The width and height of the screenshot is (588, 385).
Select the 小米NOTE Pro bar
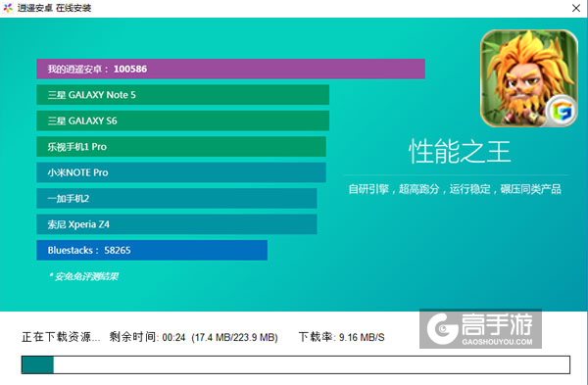pyautogui.click(x=181, y=172)
